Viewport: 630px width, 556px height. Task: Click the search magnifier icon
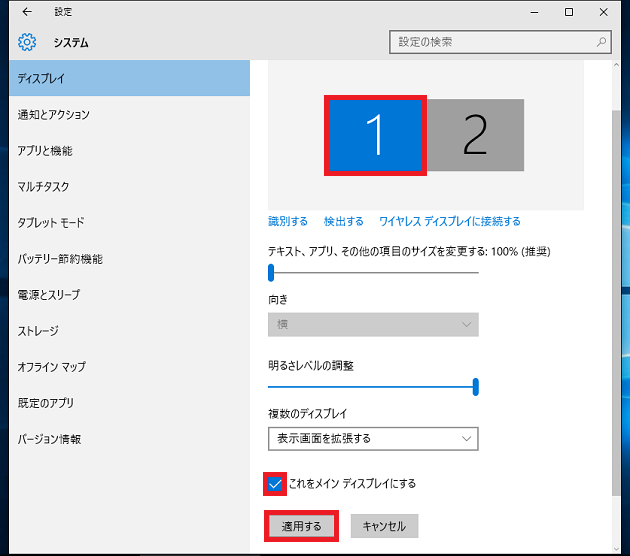(601, 42)
